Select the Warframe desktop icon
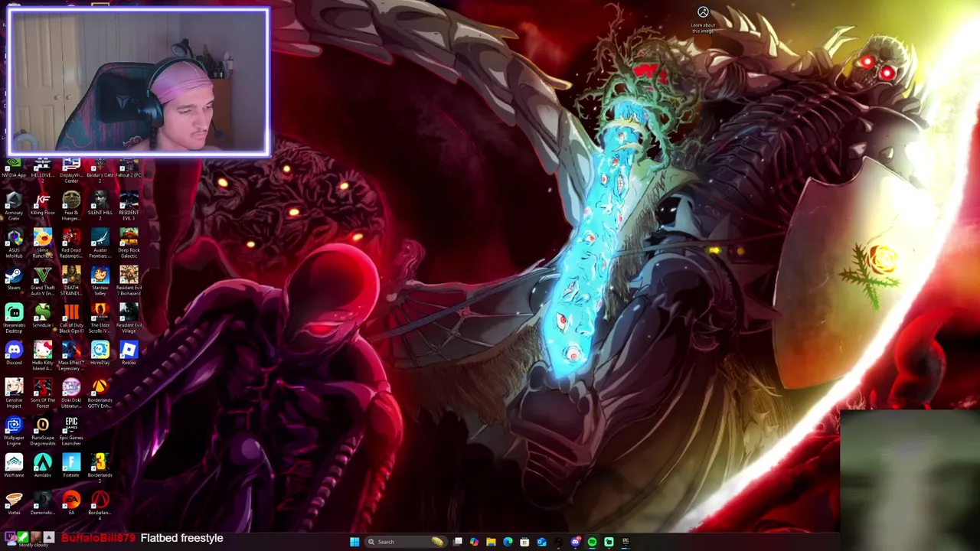The image size is (980, 551). 14,466
